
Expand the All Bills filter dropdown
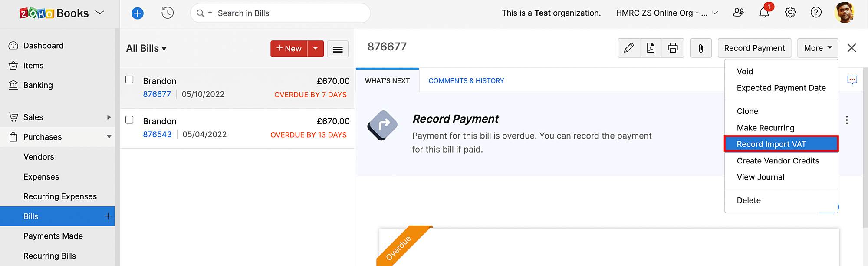(146, 49)
